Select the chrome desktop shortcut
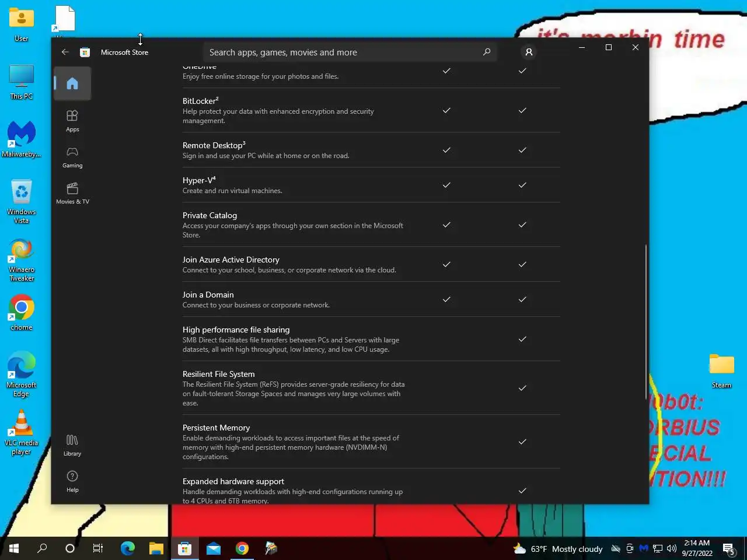This screenshot has width=747, height=560. [22, 313]
